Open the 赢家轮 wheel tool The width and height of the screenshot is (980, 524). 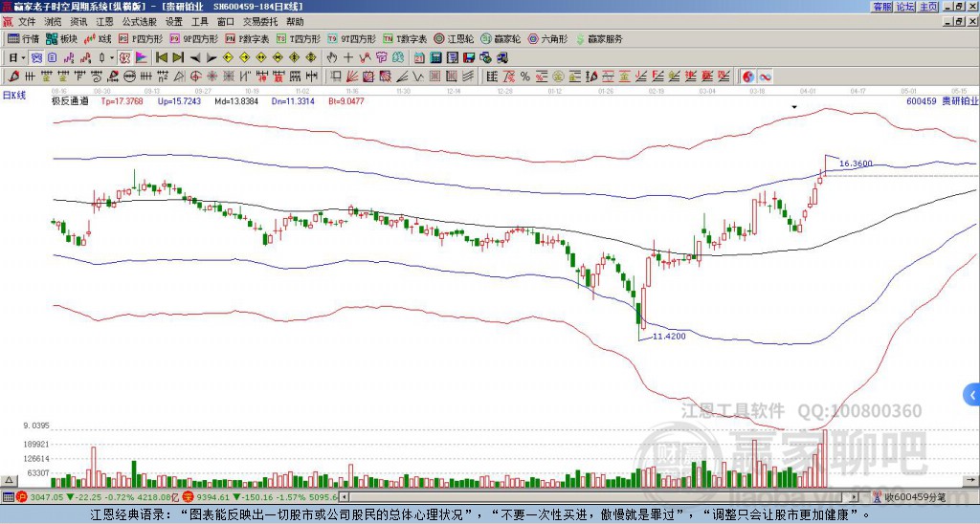point(501,38)
